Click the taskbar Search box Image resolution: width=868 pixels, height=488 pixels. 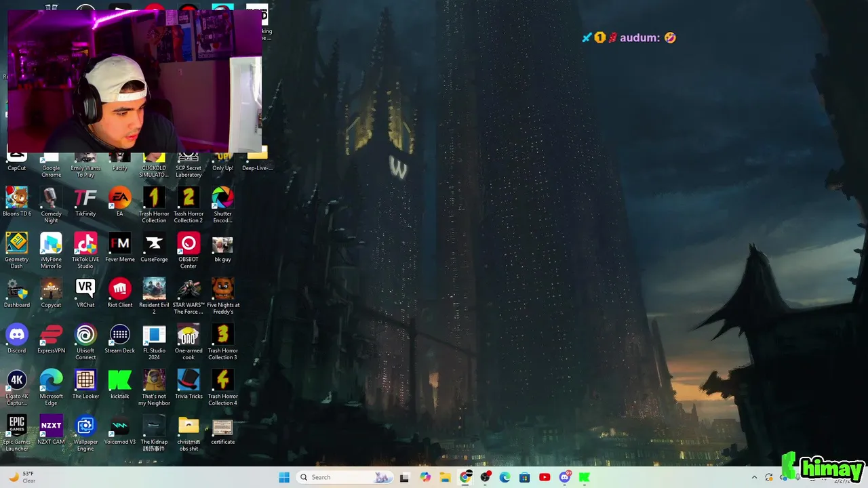click(x=345, y=477)
